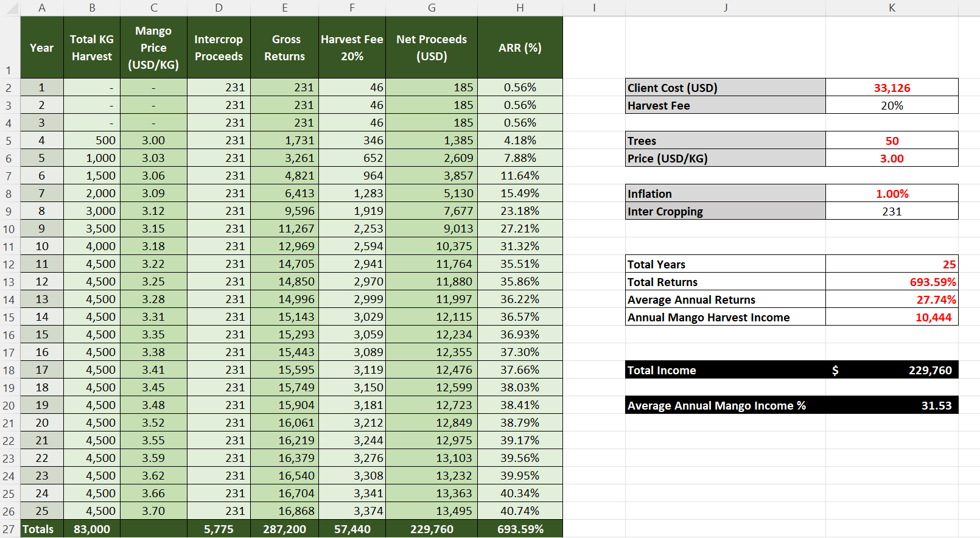
Task: Click the Mango Price (USD/KG) header
Action: (x=153, y=47)
